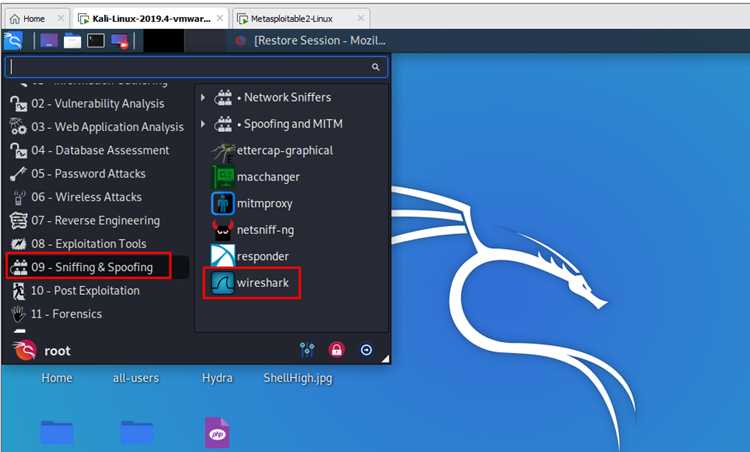The image size is (750, 452).
Task: Click the search magnifier icon in menu
Action: (x=375, y=67)
